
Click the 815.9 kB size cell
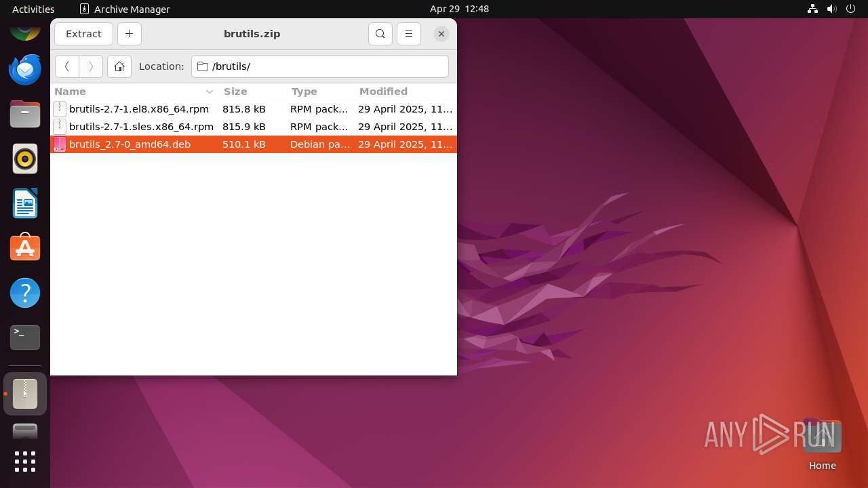[244, 127]
